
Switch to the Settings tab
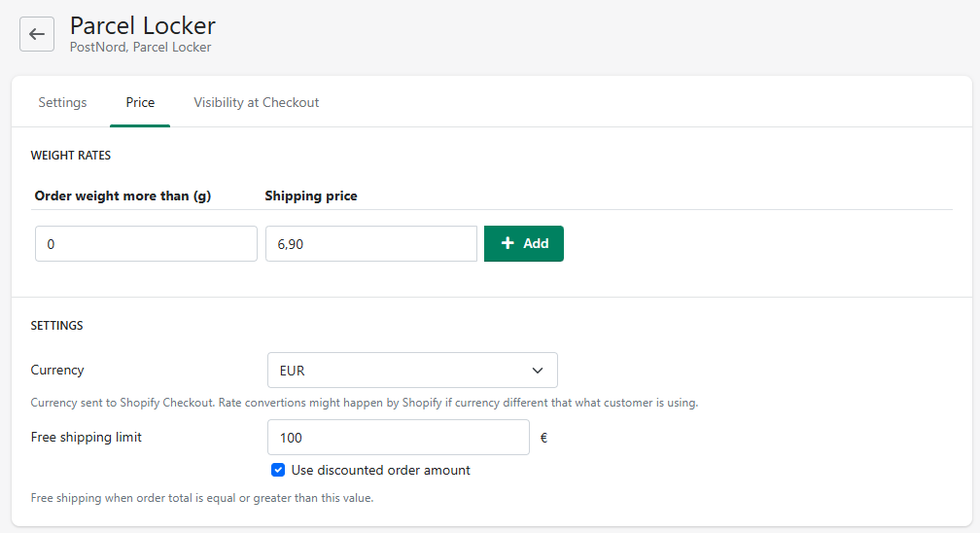[62, 102]
